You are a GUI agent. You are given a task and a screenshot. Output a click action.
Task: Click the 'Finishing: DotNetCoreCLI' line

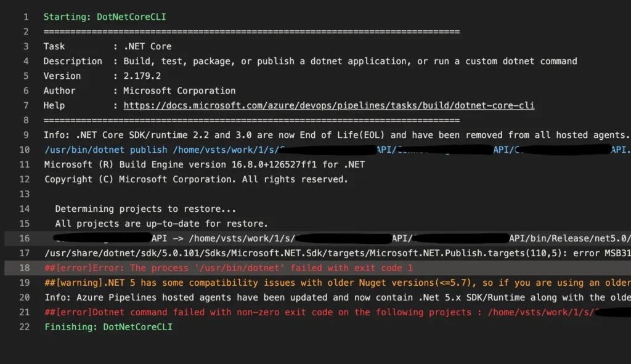[x=108, y=327]
